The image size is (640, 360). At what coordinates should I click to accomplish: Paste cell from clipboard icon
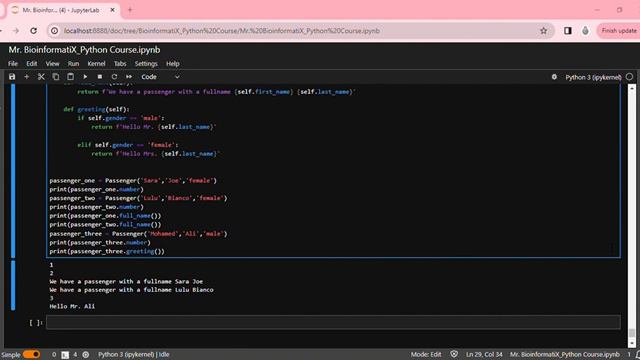[71, 77]
